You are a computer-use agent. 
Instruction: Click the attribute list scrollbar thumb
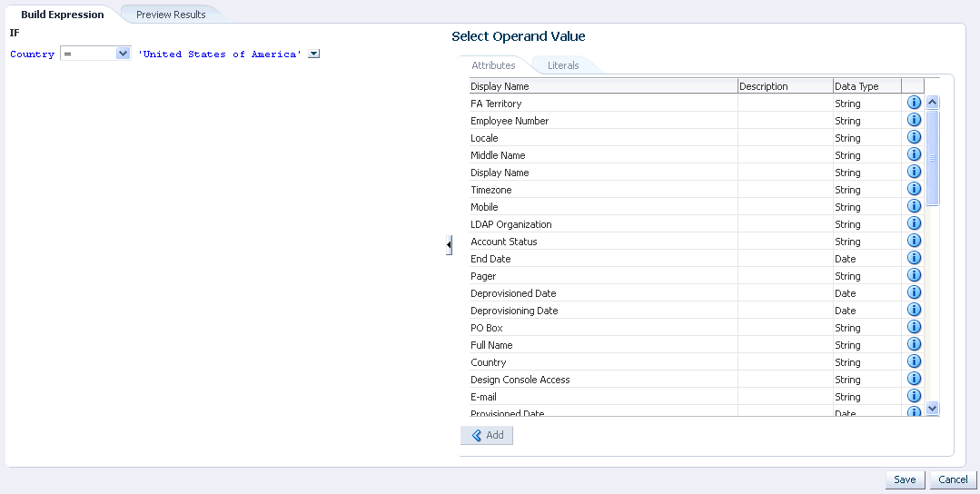pos(932,158)
